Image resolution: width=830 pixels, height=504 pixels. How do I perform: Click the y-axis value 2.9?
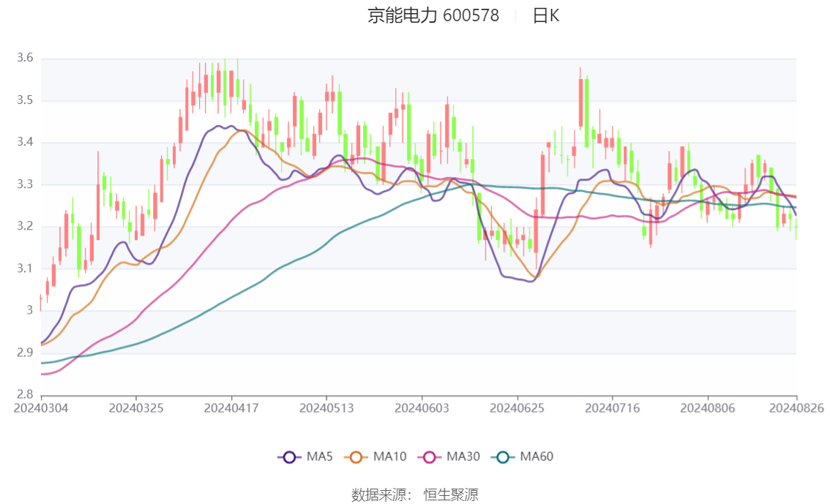pos(25,353)
